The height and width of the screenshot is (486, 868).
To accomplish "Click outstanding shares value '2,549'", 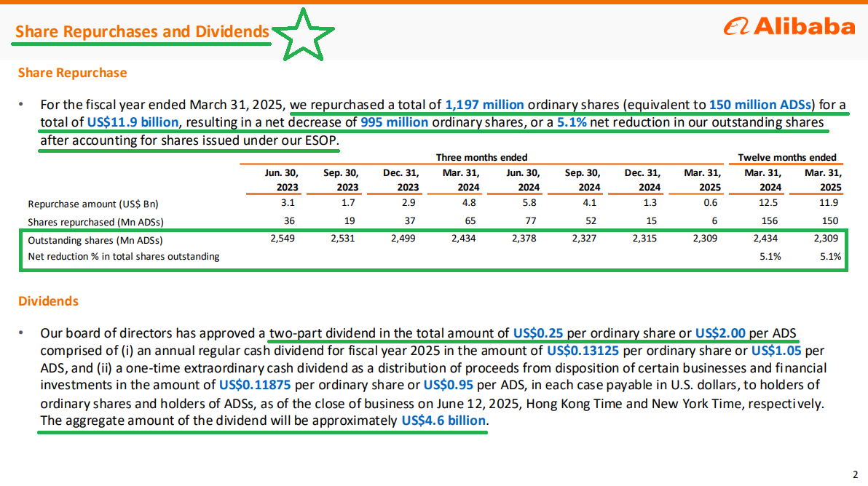I will tap(283, 239).
